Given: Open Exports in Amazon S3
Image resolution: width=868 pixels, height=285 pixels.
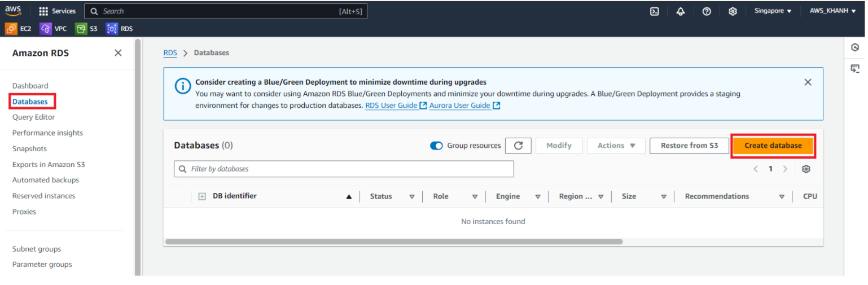Looking at the screenshot, I should [49, 165].
